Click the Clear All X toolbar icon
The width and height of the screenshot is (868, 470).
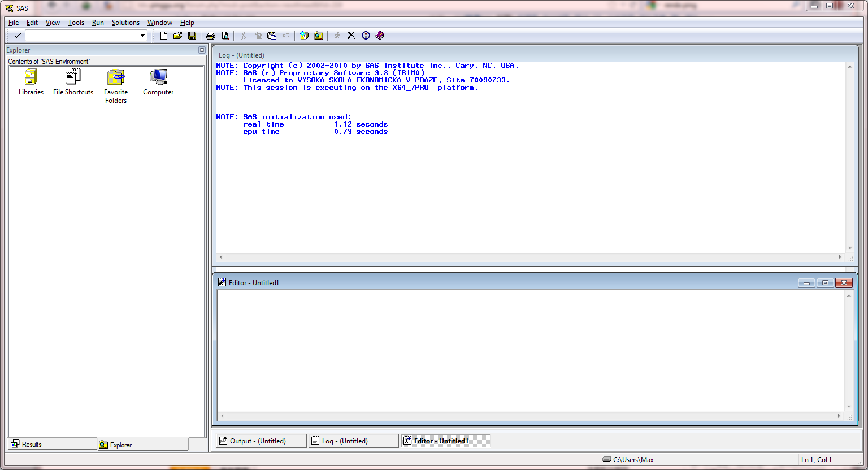351,36
